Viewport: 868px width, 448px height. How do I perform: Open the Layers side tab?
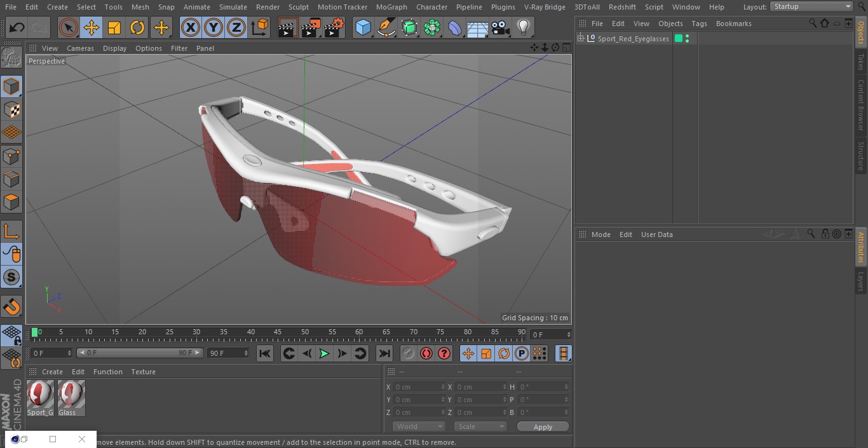click(861, 281)
